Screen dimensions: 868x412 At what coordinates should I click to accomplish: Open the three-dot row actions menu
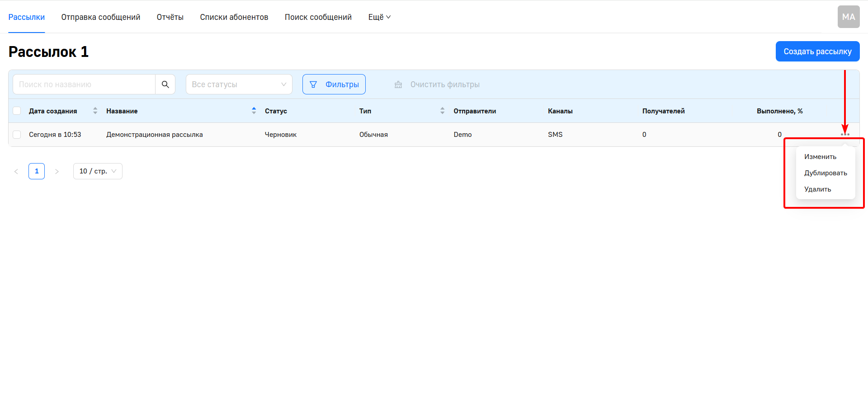(845, 134)
